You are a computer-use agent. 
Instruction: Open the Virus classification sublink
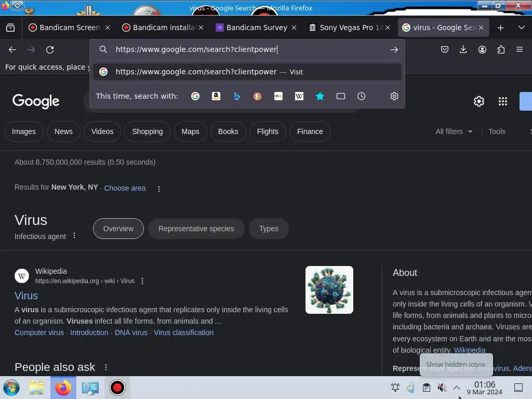183,333
